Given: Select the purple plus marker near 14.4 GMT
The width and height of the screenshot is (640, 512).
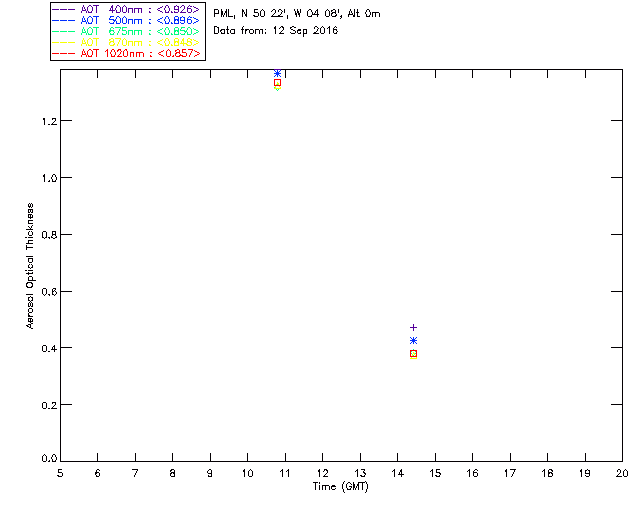Looking at the screenshot, I should coord(413,327).
